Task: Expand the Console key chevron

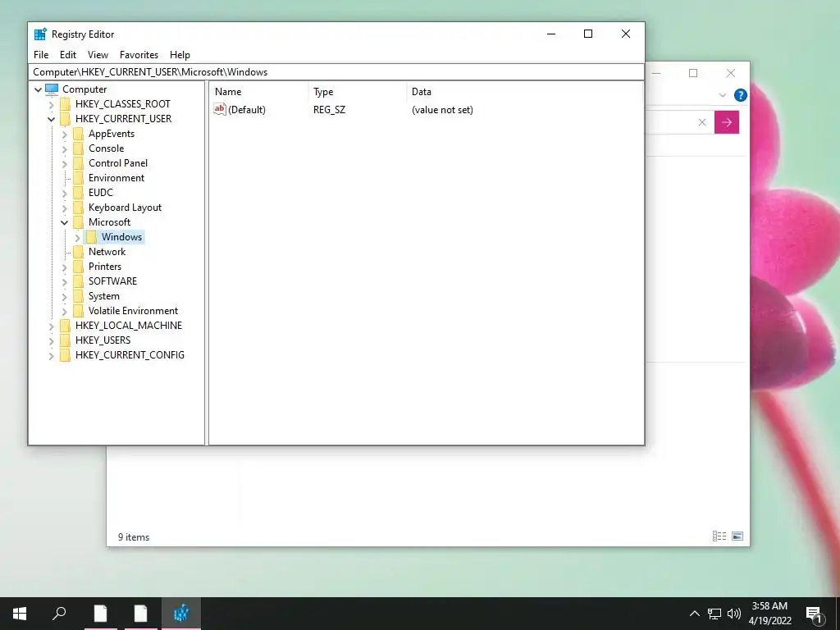Action: pos(65,149)
